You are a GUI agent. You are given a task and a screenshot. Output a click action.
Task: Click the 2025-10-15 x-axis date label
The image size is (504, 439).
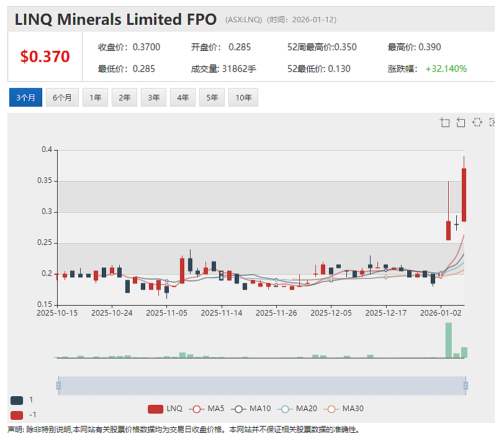[57, 313]
